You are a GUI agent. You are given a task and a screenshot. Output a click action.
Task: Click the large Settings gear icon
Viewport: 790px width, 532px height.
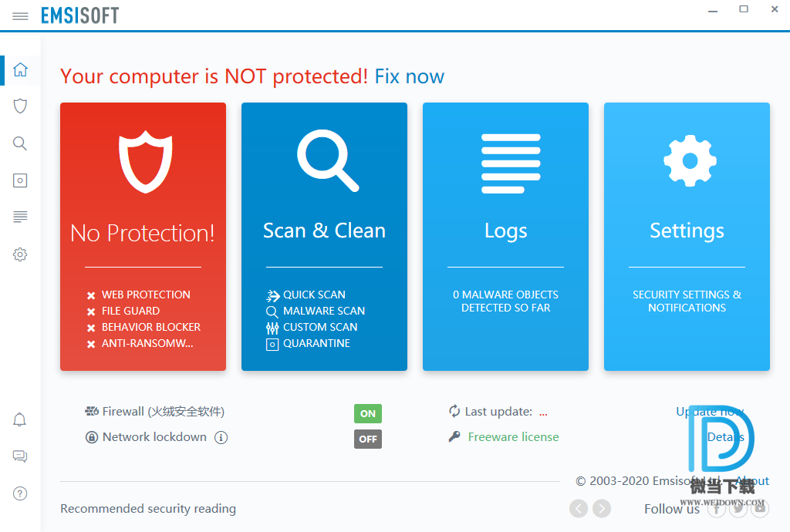pyautogui.click(x=690, y=160)
